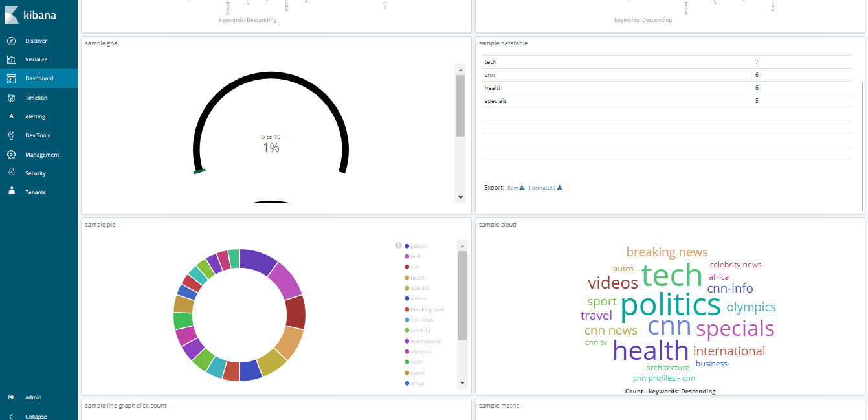This screenshot has width=868, height=420.
Task: Select breaking news in pie legend
Action: click(x=428, y=309)
